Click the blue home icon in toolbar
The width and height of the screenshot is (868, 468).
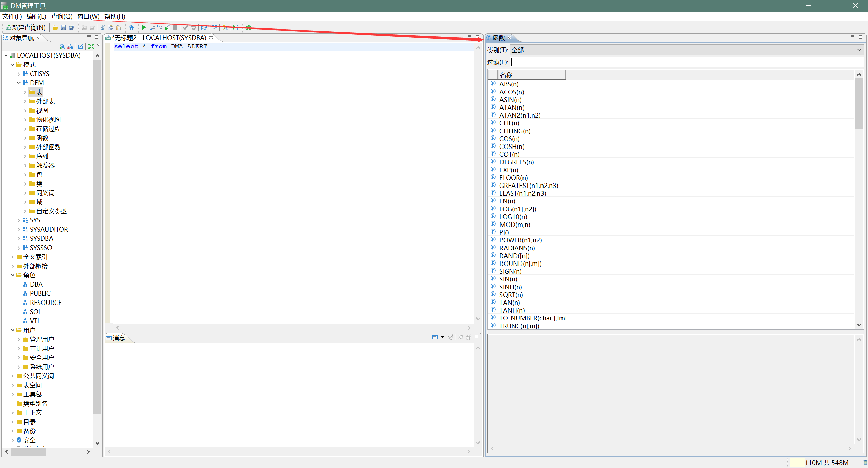(131, 27)
